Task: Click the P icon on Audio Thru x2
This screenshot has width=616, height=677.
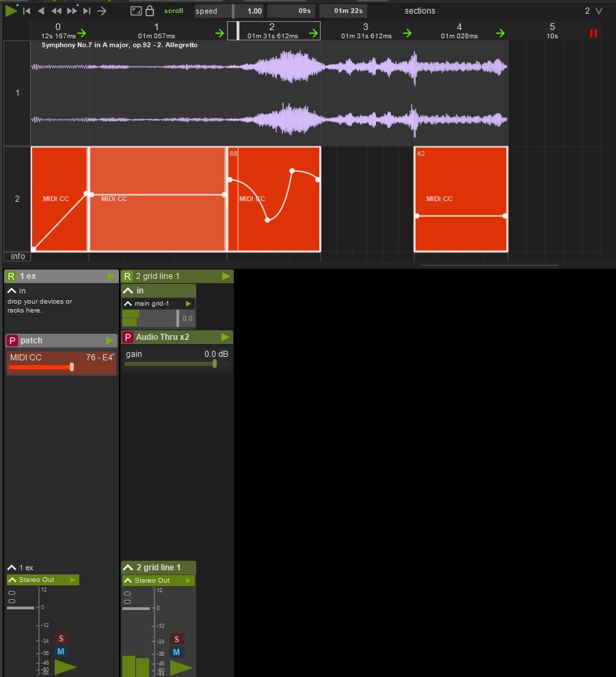Action: [x=128, y=337]
